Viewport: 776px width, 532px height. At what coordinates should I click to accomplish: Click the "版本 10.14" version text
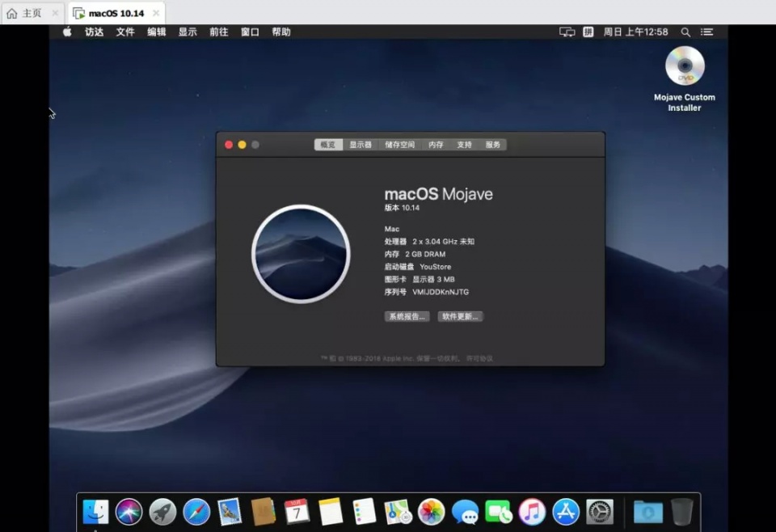pos(402,208)
